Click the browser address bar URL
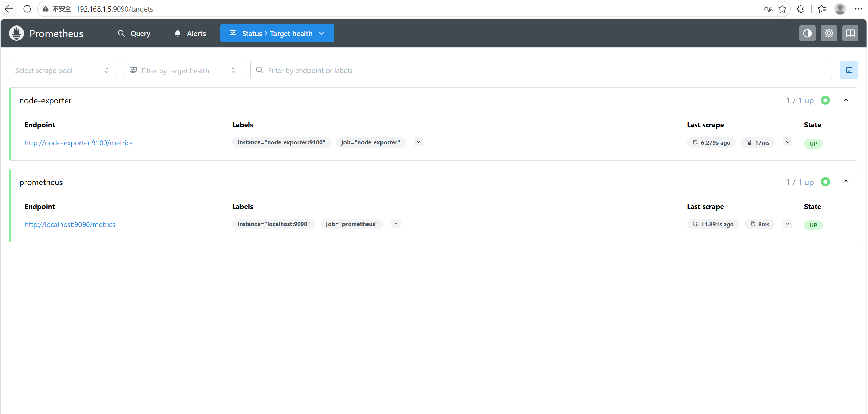868x414 pixels. tap(114, 9)
